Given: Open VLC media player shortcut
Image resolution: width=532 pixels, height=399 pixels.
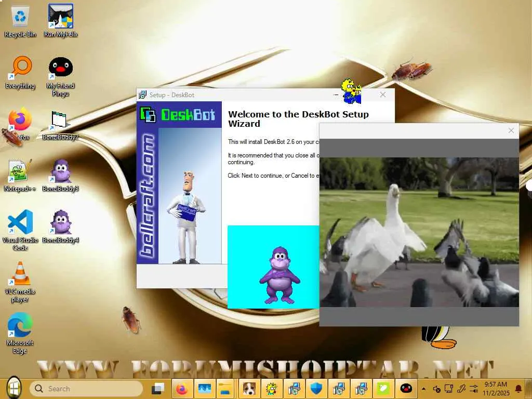Looking at the screenshot, I should tap(20, 282).
